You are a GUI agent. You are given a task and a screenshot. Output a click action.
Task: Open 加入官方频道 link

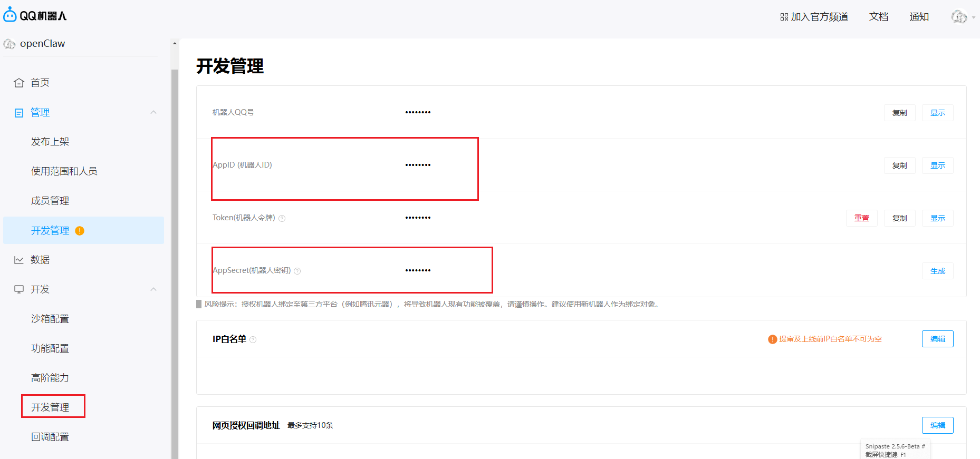pos(814,17)
